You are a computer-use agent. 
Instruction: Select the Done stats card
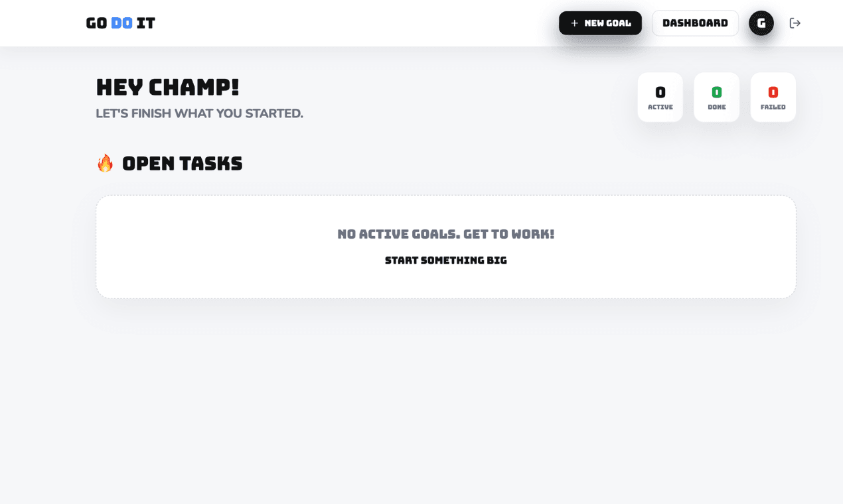click(x=716, y=97)
